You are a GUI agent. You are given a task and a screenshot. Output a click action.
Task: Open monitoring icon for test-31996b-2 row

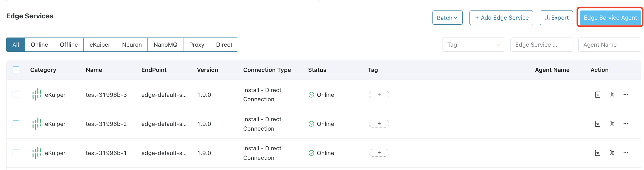(612, 124)
